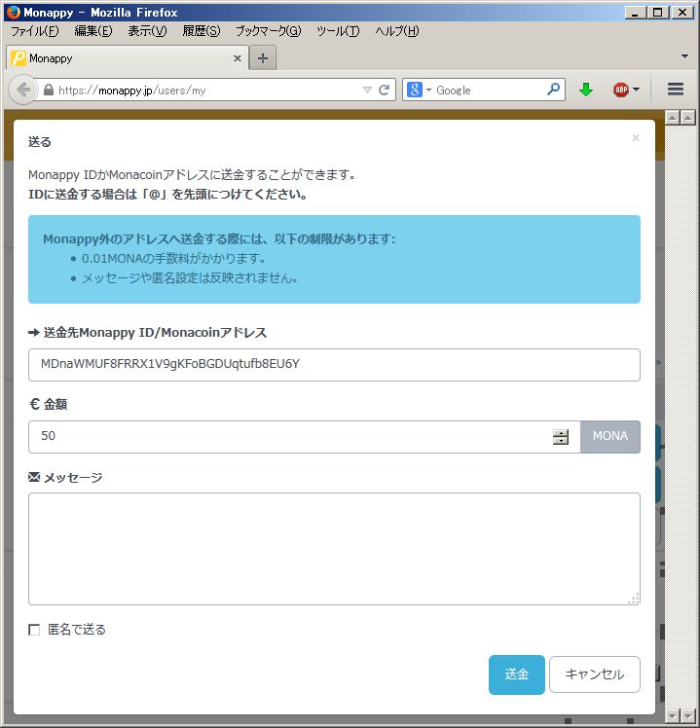Screen dimensions: 700x728
Task: Click the magnifier search icon
Action: (x=553, y=90)
